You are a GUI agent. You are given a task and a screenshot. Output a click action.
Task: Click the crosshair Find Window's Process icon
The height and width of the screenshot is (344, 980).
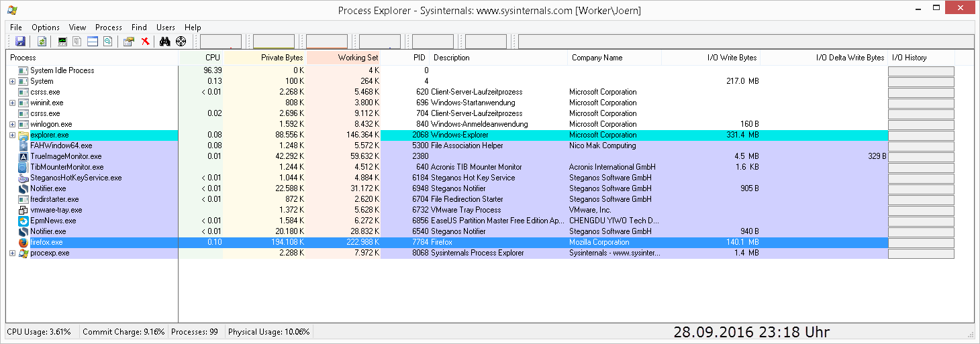pos(181,42)
